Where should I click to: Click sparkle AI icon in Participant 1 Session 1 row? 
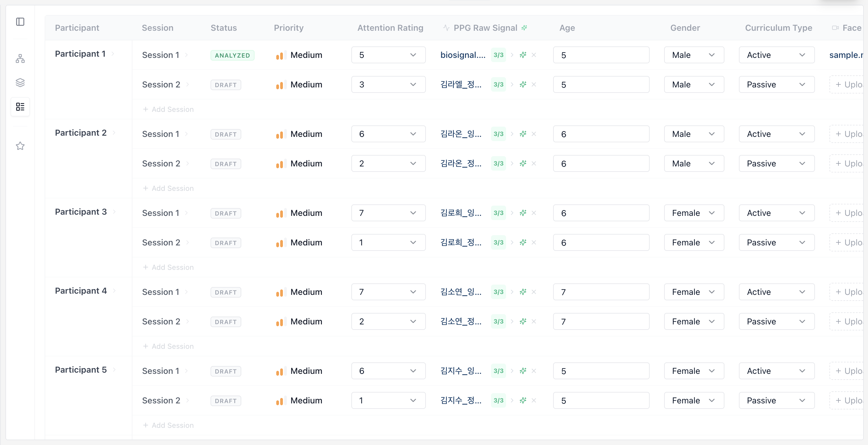click(x=523, y=55)
